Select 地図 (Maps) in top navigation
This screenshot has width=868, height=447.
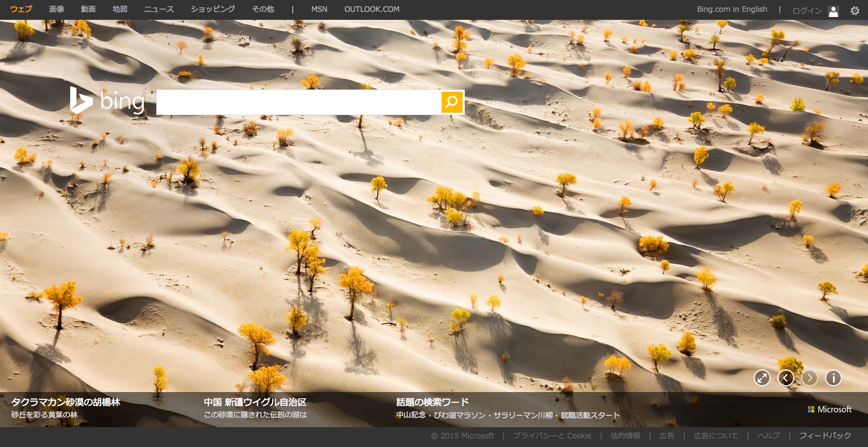(x=120, y=10)
